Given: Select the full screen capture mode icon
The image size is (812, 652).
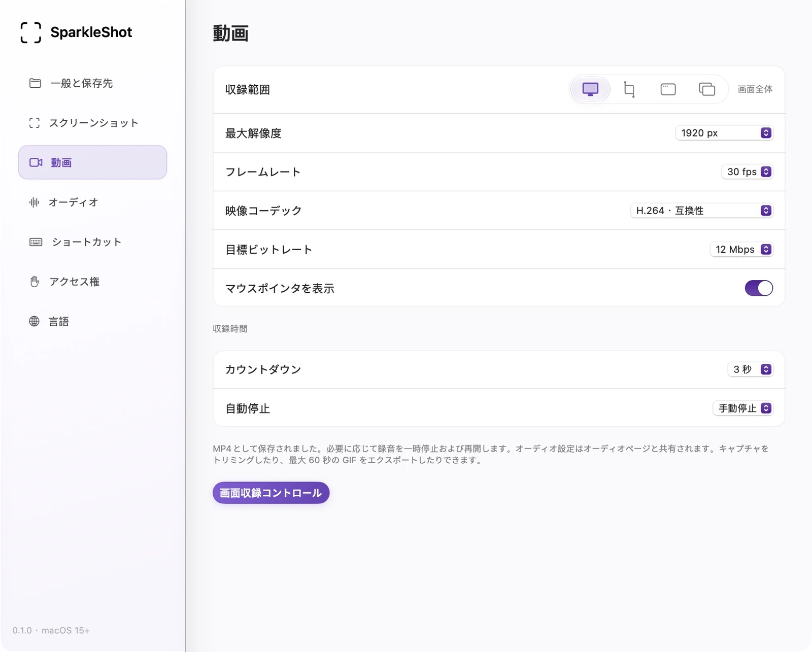Looking at the screenshot, I should 590,89.
